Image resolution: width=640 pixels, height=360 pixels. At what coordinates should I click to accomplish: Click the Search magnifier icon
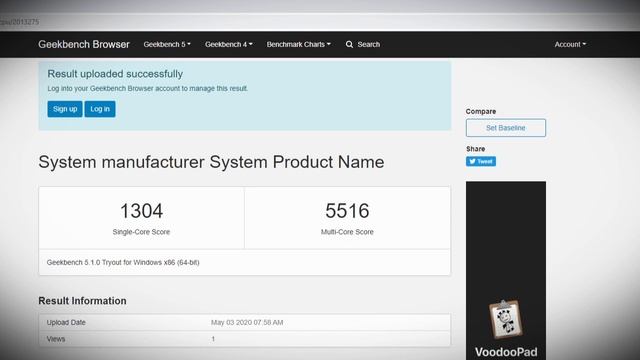click(x=349, y=44)
